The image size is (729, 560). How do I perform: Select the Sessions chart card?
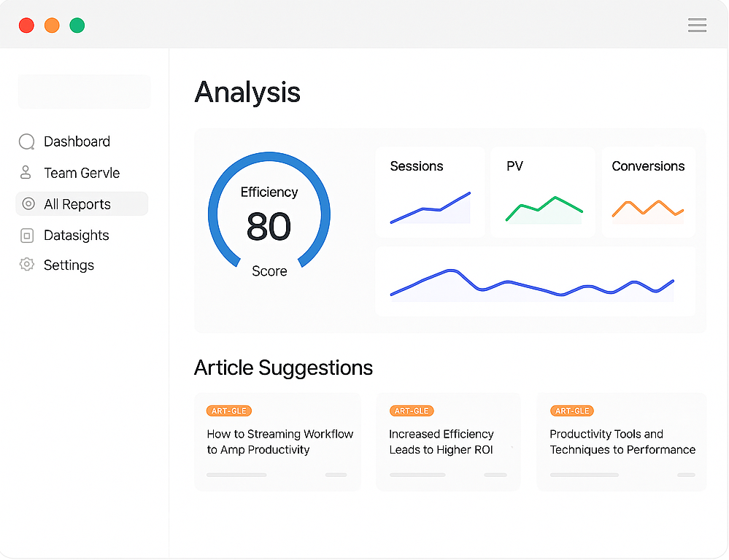pos(430,192)
